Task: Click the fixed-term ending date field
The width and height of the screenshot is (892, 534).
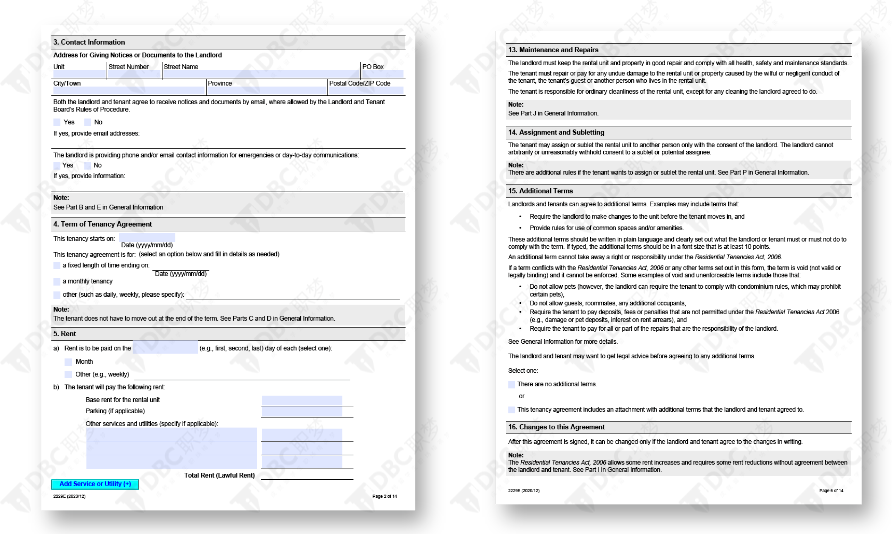Action: pyautogui.click(x=181, y=266)
